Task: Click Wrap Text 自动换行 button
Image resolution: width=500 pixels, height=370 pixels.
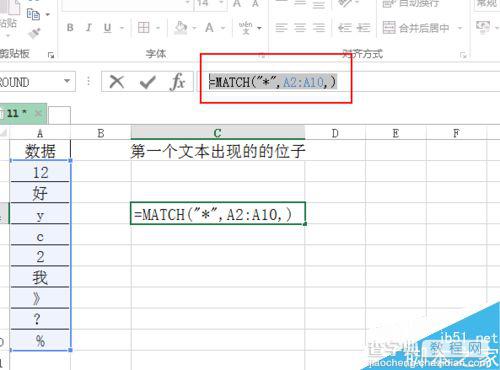Action: (x=411, y=3)
